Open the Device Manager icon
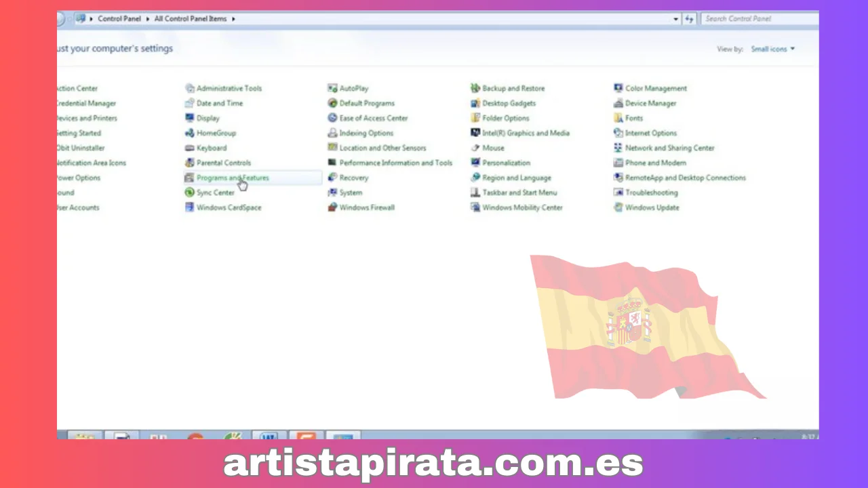The width and height of the screenshot is (868, 488). point(618,103)
